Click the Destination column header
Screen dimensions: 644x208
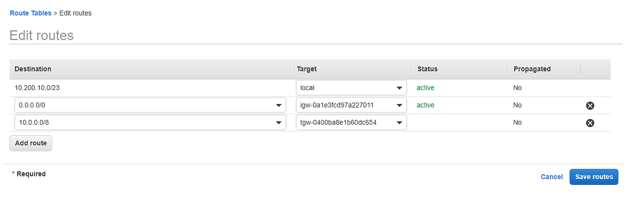tap(33, 69)
